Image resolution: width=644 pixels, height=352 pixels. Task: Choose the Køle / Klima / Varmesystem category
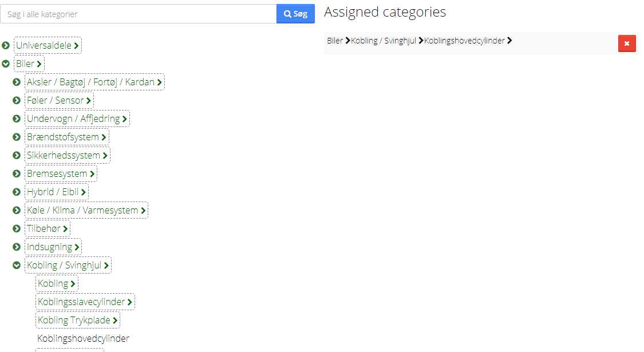[86, 210]
